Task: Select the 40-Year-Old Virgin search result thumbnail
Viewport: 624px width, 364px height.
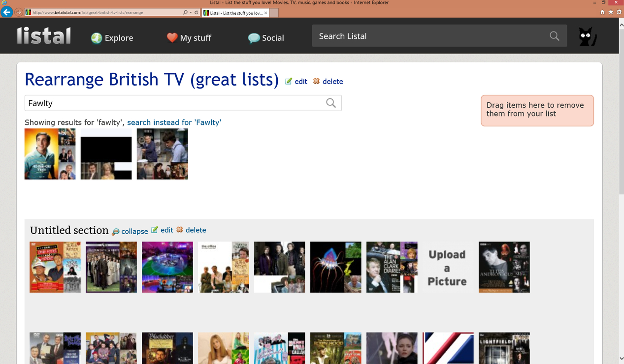Action: tap(50, 154)
